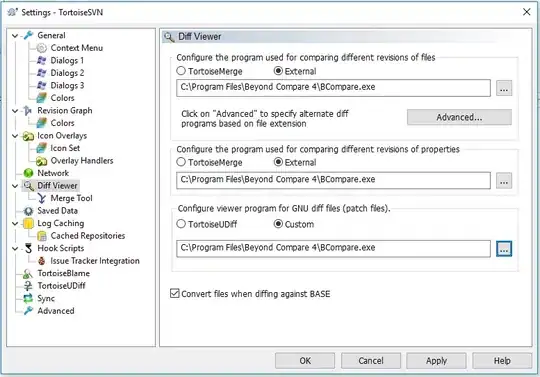This screenshot has width=540, height=377.
Task: Open the Network globe icon settings
Action: pyautogui.click(x=28, y=173)
